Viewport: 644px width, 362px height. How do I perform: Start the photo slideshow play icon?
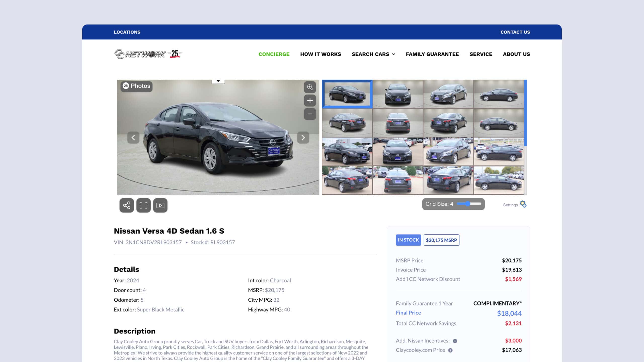(160, 205)
